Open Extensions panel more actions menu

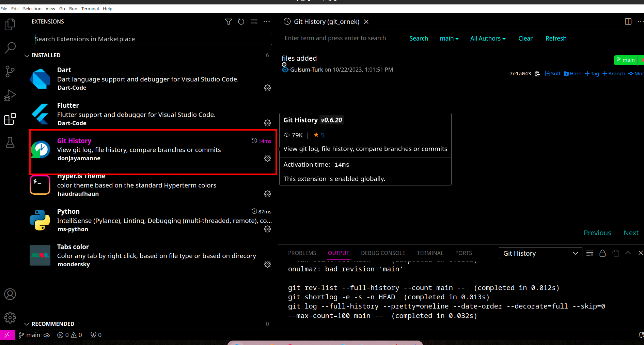(x=267, y=22)
